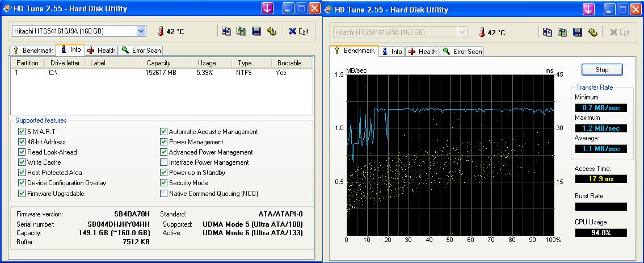Click Exit in the left HD Tune window

(x=298, y=31)
